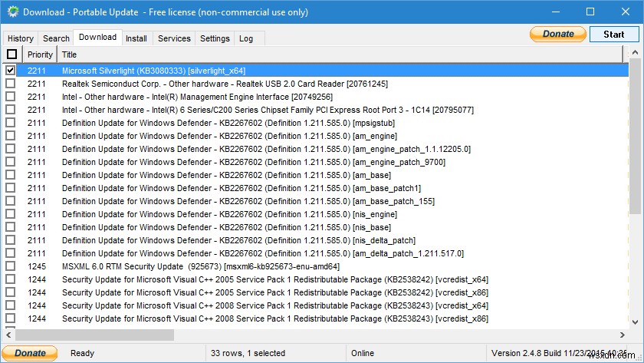
Task: Check the Intel PCI Express Root Port 3 row
Action: (10, 110)
